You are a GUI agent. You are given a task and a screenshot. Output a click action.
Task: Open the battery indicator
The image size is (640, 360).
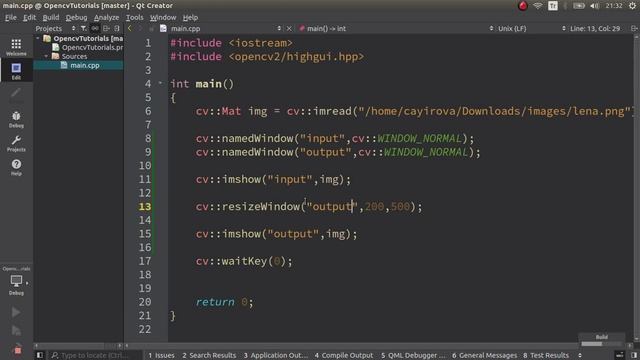pyautogui.click(x=579, y=6)
